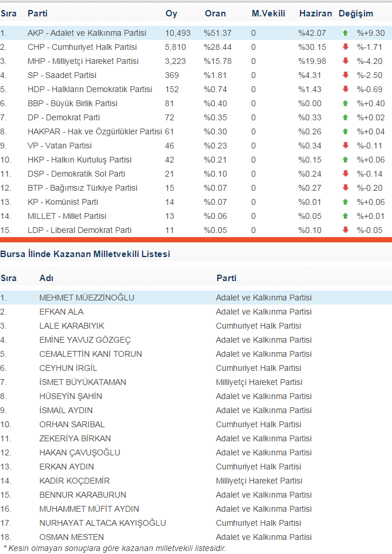Open MEHMET MÜEZZİNOĞLU in deputy list

pos(86,298)
